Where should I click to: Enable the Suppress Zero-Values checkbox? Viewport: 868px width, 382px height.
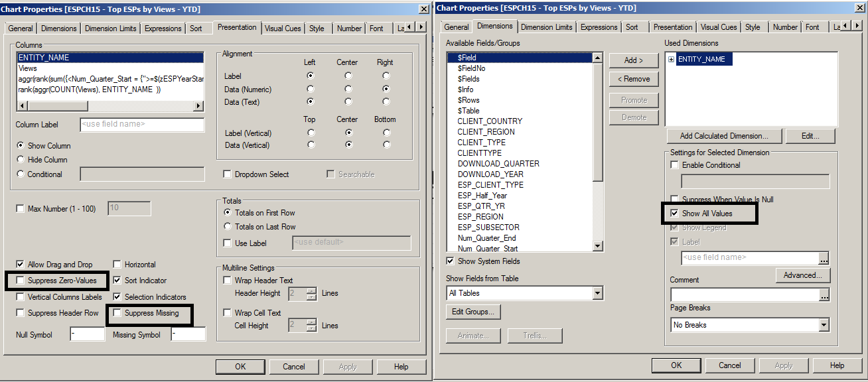click(21, 281)
